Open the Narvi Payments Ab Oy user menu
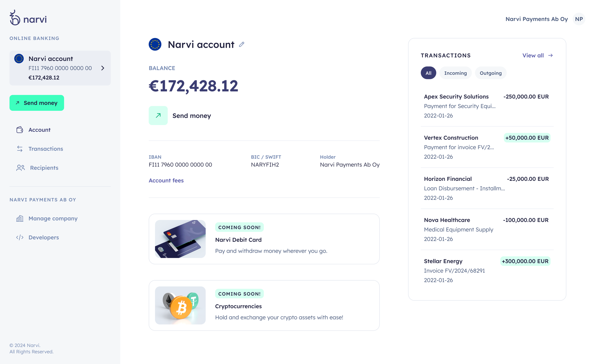Screen dimensions: 598x364 [536, 19]
